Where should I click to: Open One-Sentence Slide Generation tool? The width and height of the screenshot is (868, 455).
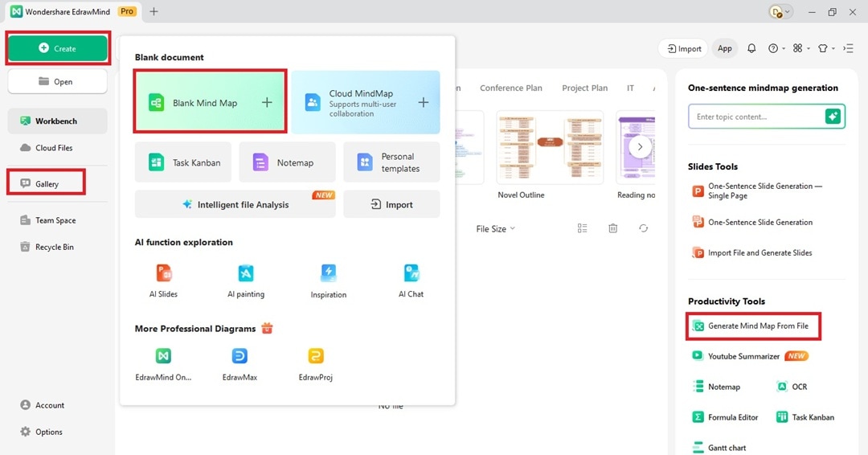point(753,222)
